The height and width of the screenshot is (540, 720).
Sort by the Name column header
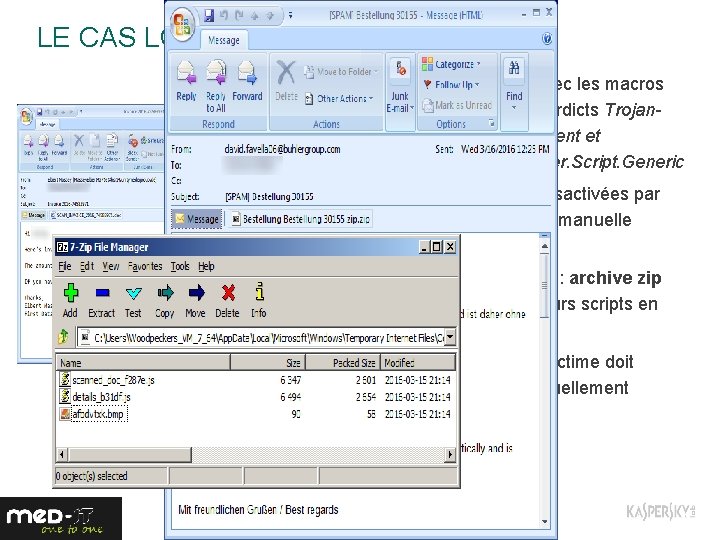[x=143, y=363]
